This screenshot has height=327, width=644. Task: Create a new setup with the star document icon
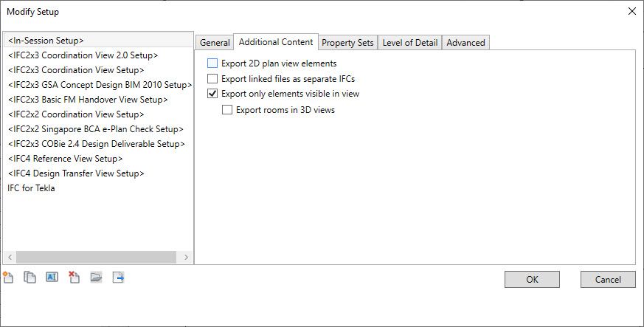pos(8,278)
